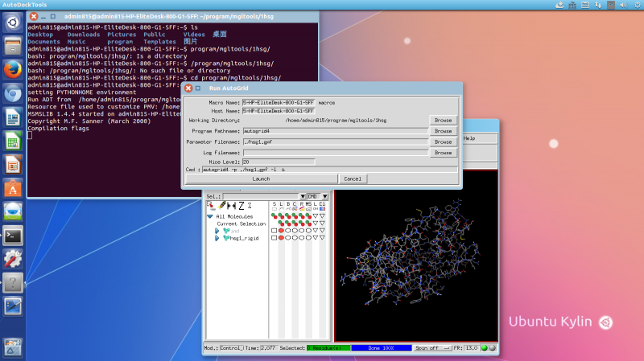This screenshot has height=361, width=644.
Task: Toggle the select checkbox for ind molecule
Action: click(x=275, y=231)
